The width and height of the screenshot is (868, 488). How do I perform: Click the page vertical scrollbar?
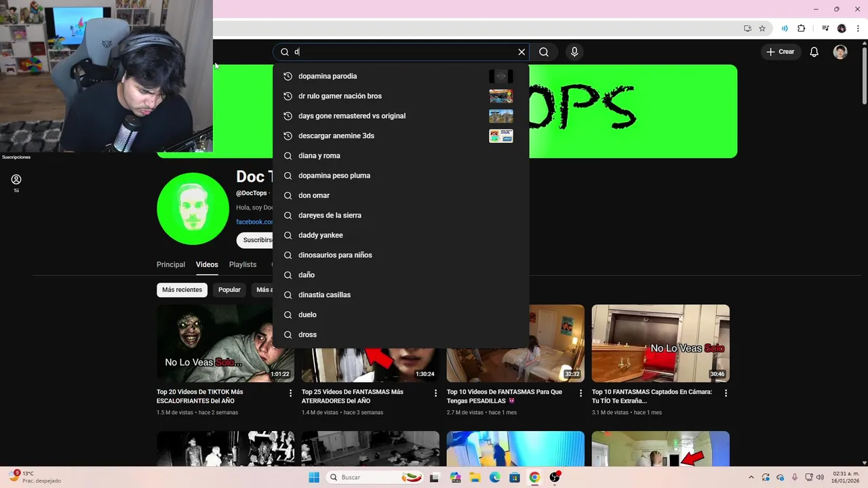pyautogui.click(x=864, y=75)
